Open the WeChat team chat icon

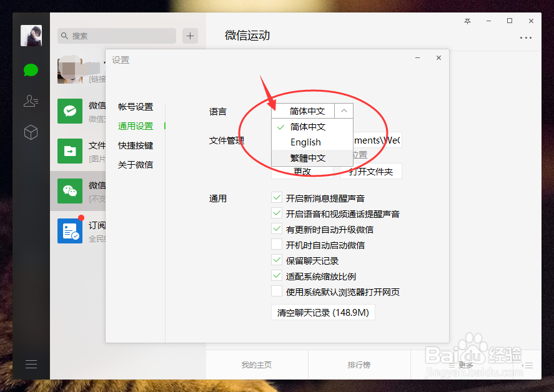pos(70,191)
